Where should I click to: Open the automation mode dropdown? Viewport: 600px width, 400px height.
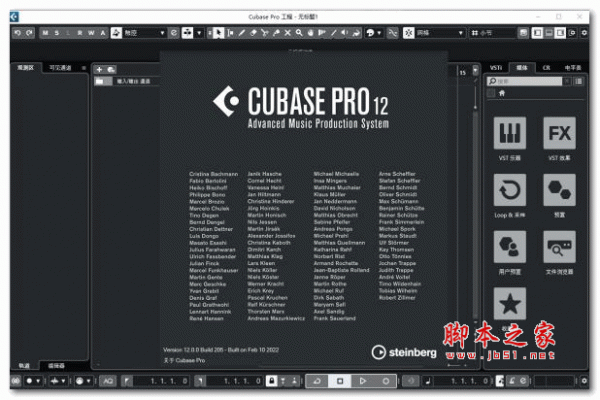(x=144, y=33)
